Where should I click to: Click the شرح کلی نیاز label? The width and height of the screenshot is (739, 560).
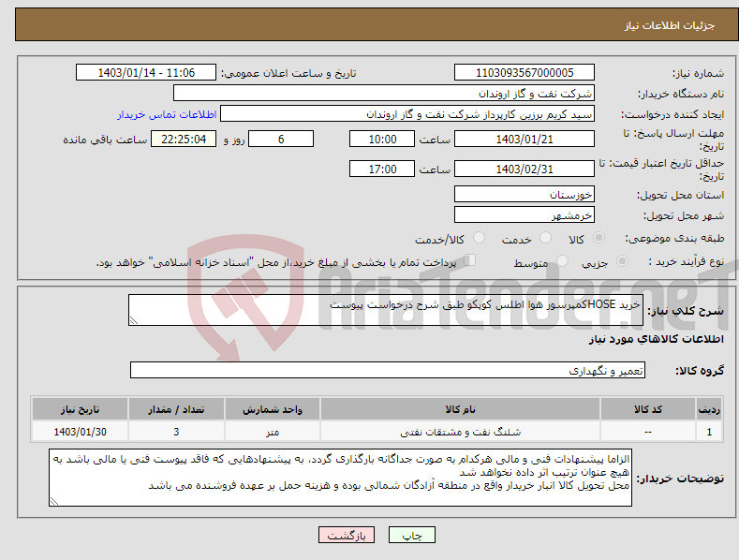pos(686,311)
